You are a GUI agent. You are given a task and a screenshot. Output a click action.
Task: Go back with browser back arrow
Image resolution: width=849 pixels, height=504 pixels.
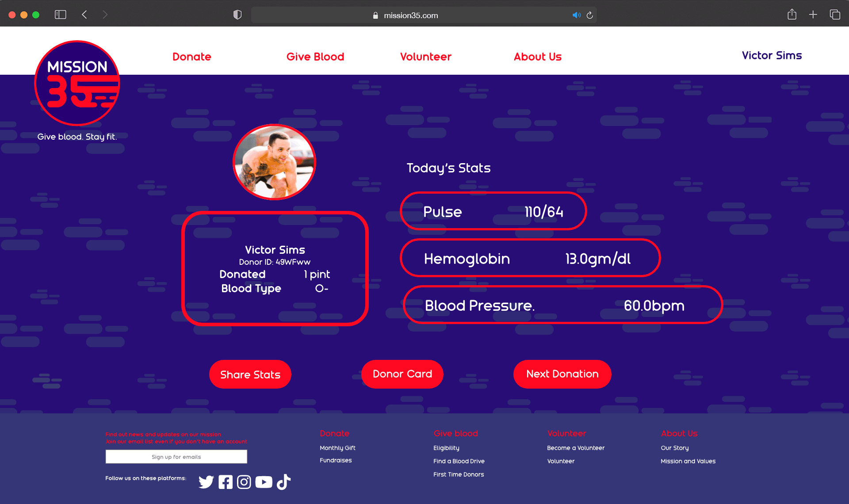click(84, 15)
